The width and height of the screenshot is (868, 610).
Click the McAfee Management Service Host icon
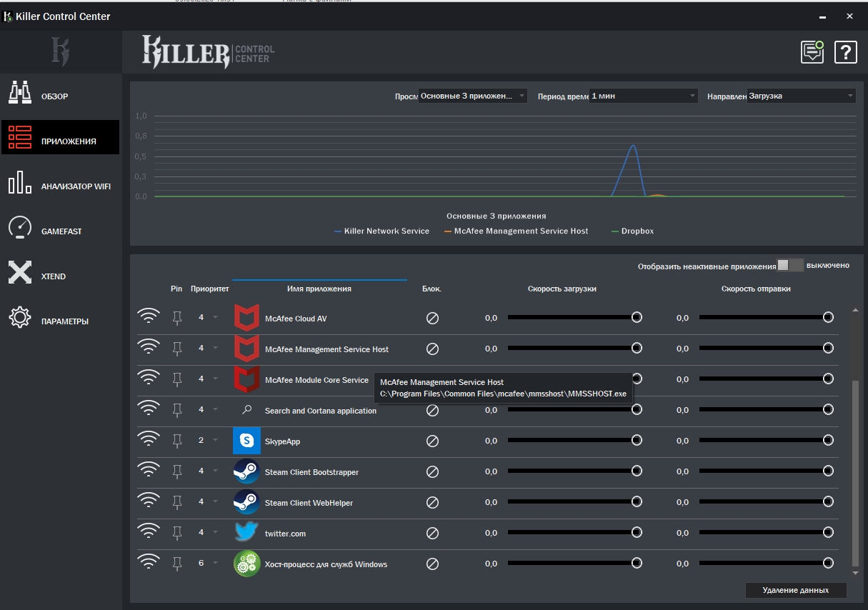point(246,349)
